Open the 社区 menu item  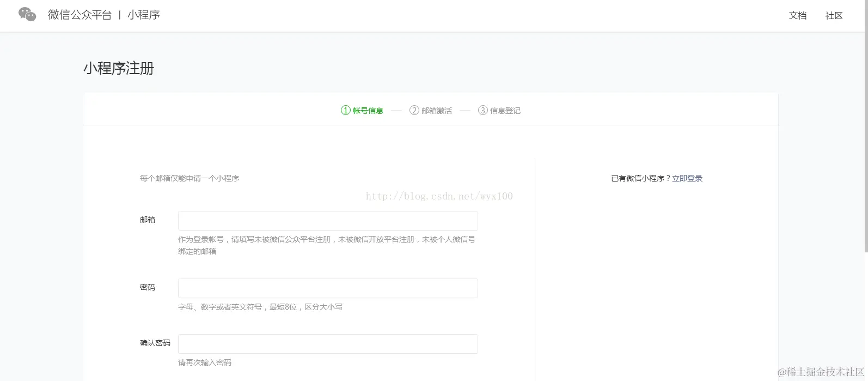coord(834,16)
